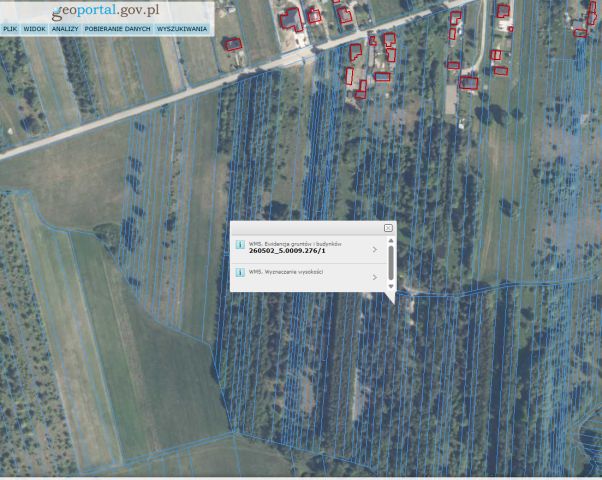
Task: Click the popup scroll-up arrow
Action: click(391, 240)
